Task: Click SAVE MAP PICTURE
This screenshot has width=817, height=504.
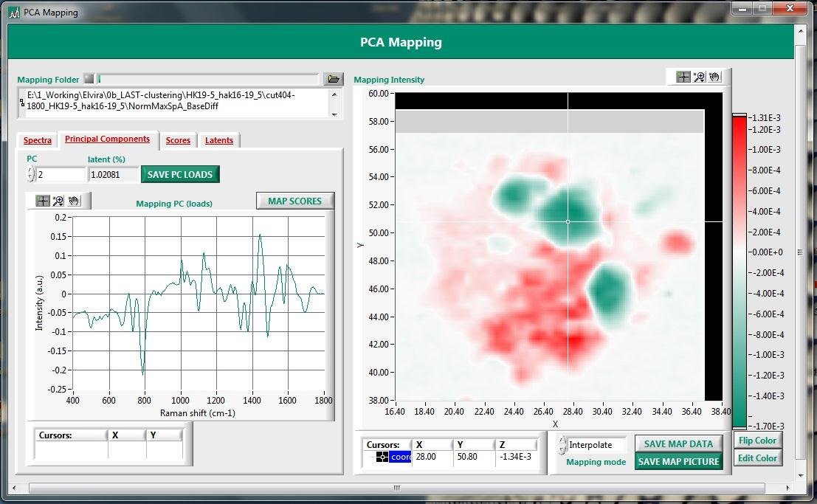Action: pyautogui.click(x=679, y=460)
